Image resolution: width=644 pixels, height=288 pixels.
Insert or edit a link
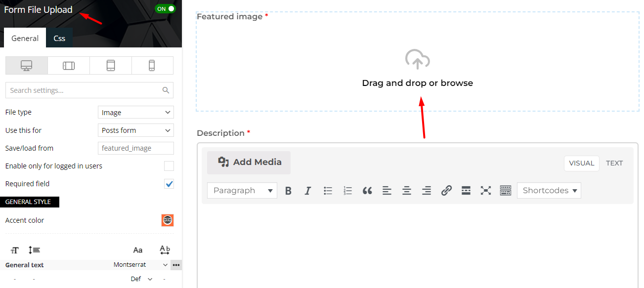pos(446,191)
